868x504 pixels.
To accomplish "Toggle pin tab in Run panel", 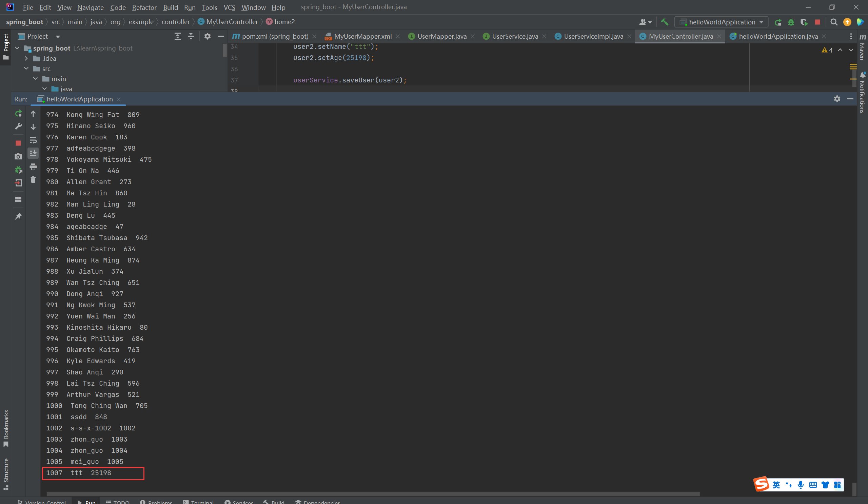I will 19,216.
